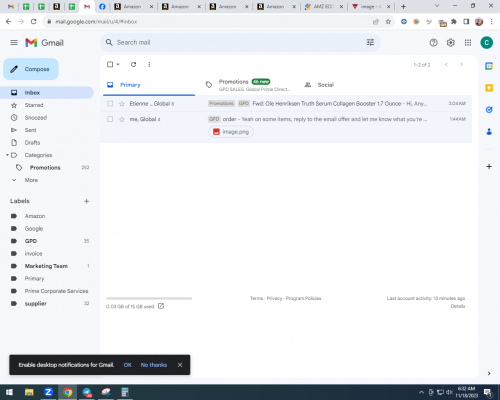Collapse the Categories section
The width and height of the screenshot is (500, 400).
tap(7, 155)
